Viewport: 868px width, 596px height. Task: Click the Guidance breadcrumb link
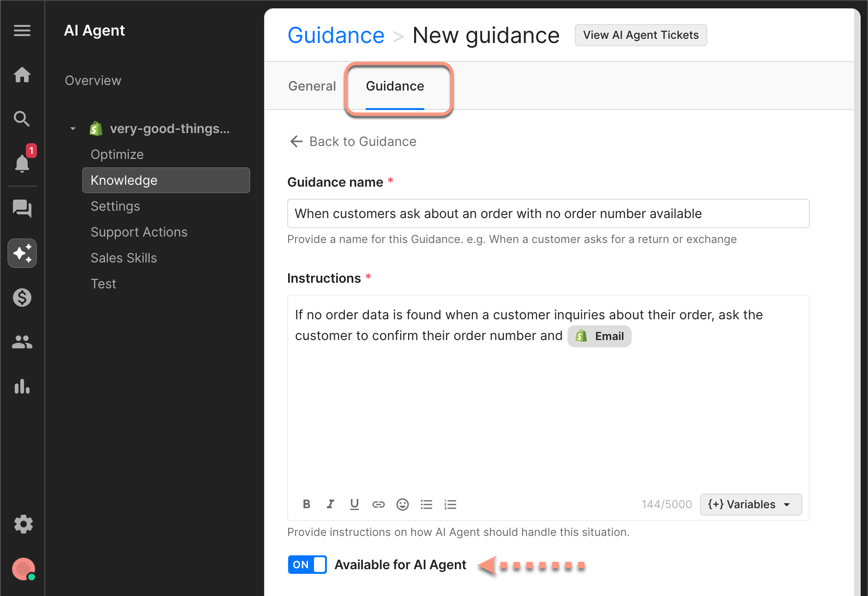(336, 36)
